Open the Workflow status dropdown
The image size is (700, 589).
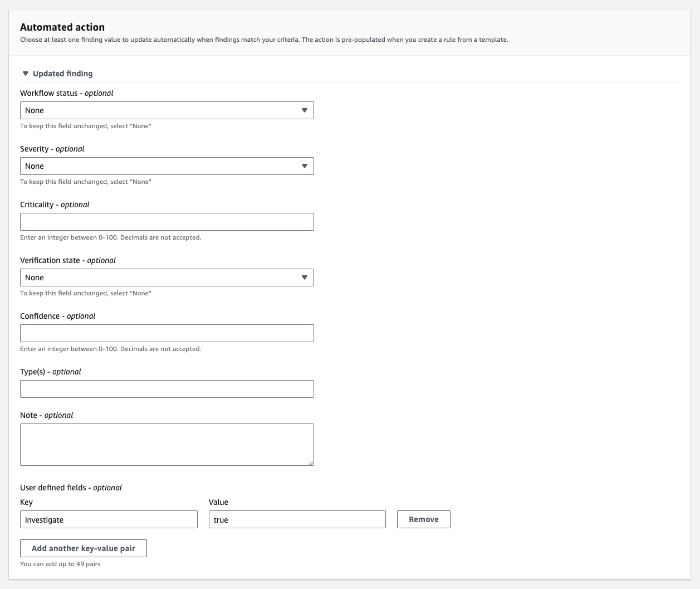point(167,110)
